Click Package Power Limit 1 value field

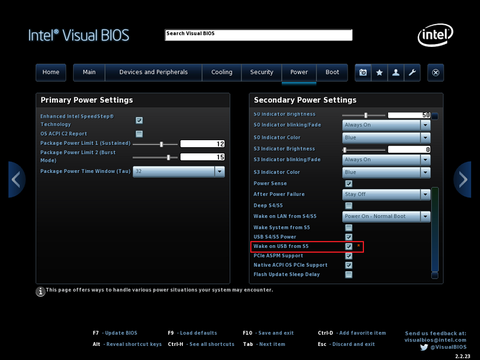point(203,144)
